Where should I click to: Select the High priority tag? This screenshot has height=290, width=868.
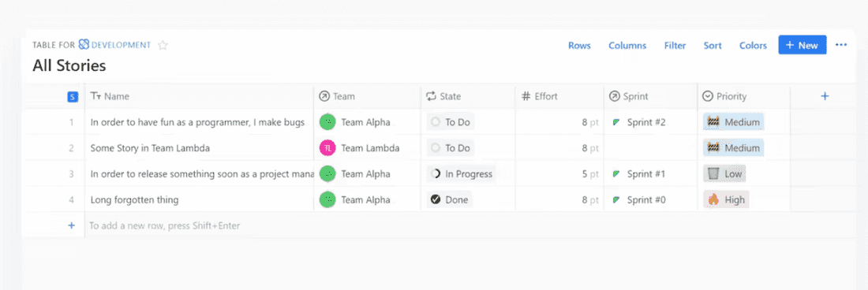click(x=726, y=199)
